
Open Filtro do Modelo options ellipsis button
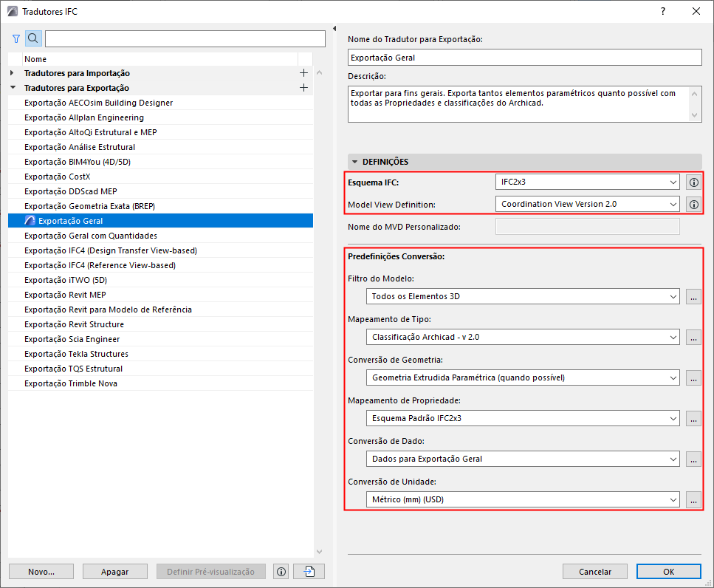tap(693, 296)
